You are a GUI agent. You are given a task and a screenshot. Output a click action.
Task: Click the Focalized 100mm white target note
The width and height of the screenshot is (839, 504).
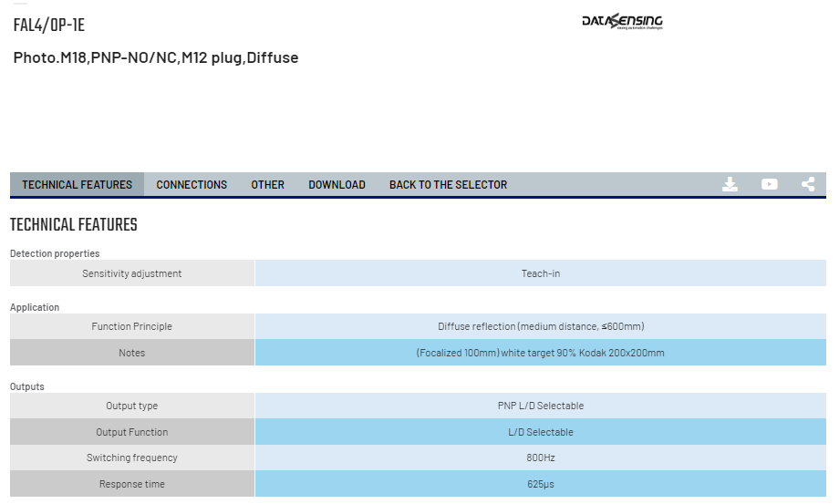[x=541, y=353]
